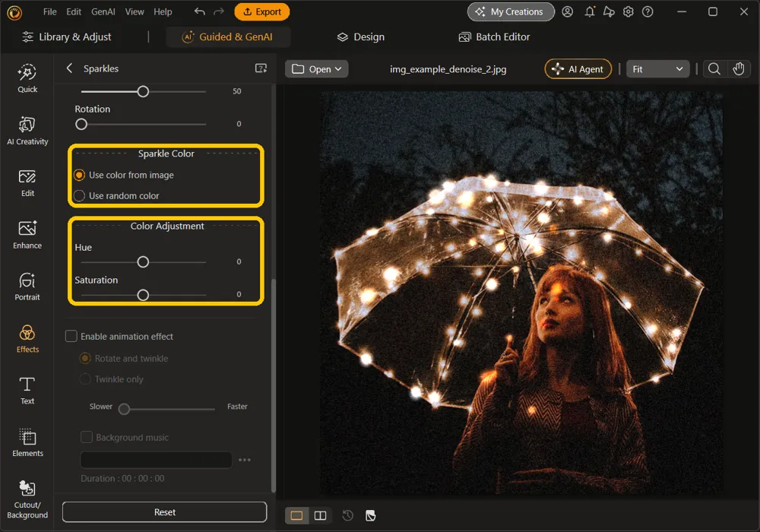The image size is (760, 532).
Task: Click the redo arrow icon
Action: tap(219, 11)
